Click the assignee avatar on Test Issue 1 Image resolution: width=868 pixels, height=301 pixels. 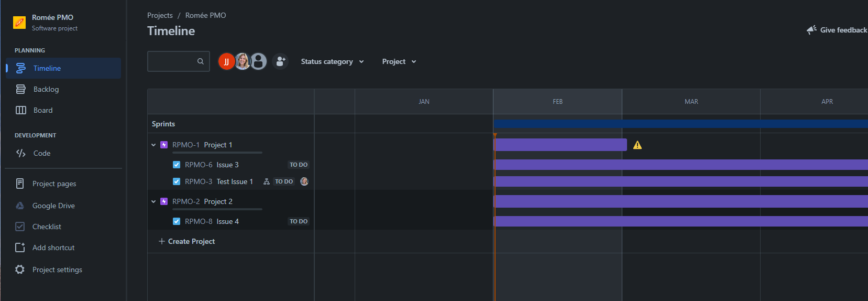(x=304, y=181)
